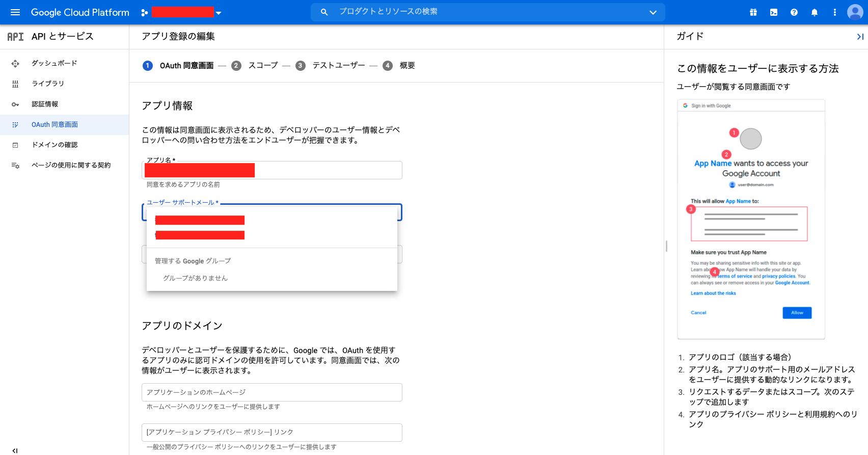Click the credentials key icon

[15, 104]
